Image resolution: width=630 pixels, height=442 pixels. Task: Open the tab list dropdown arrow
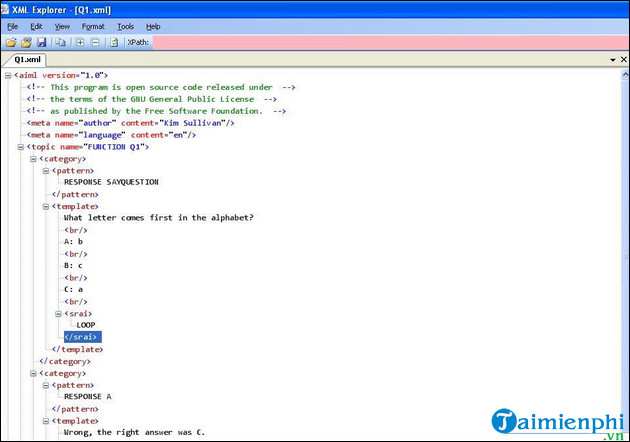[x=613, y=60]
